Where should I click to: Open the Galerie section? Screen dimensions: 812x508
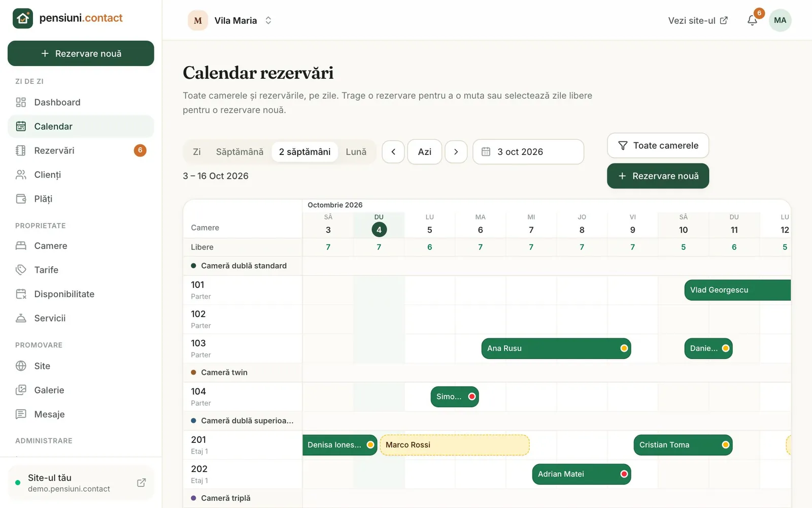81,390
